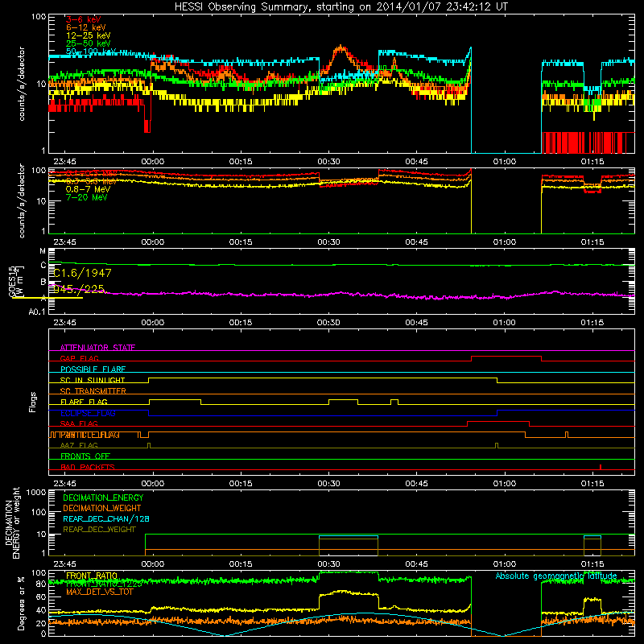Click the yellow 12-25 keV legend label
Screen dimensions: 644x644
click(x=89, y=35)
